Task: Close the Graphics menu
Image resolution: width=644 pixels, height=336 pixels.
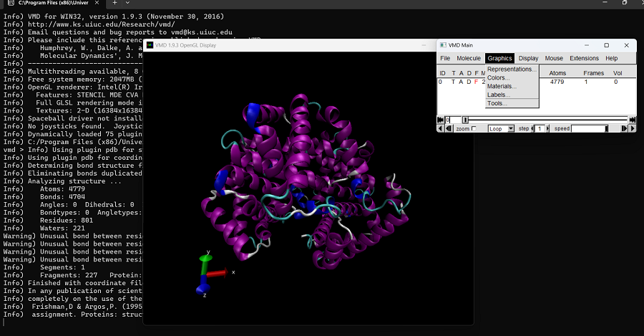Action: point(500,59)
